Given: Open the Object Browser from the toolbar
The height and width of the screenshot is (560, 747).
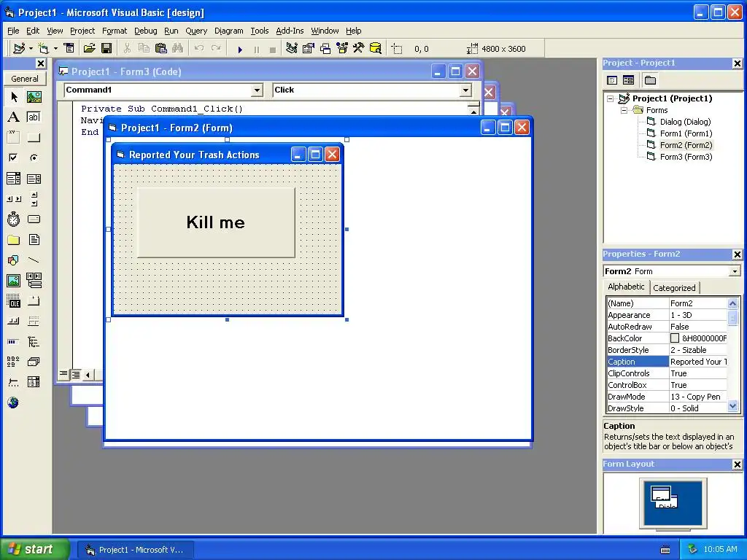Looking at the screenshot, I should 342,49.
